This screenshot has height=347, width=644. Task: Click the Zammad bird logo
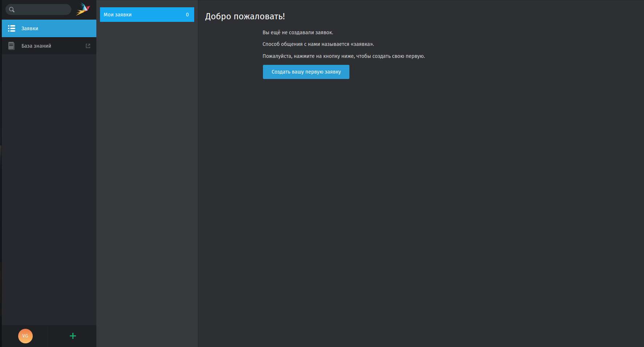83,9
